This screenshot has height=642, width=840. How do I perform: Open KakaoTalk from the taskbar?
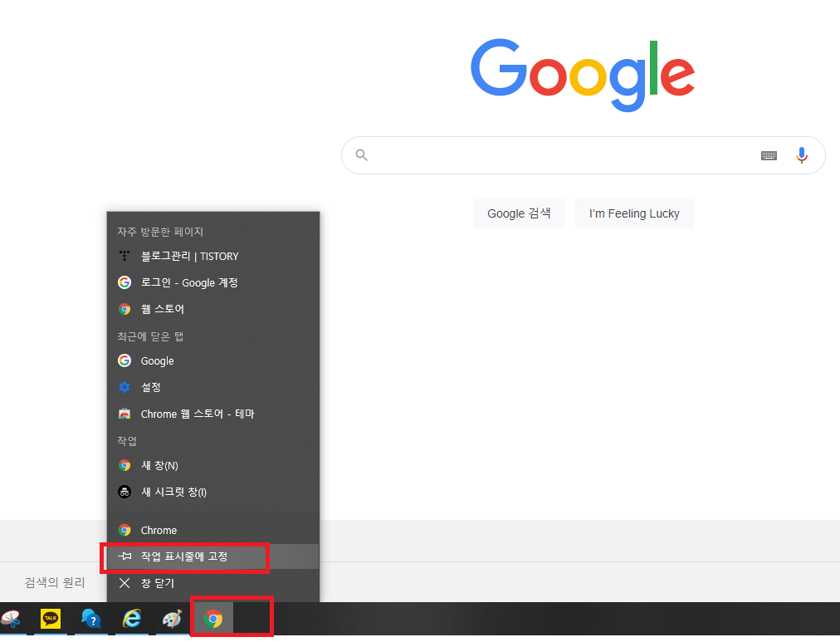pyautogui.click(x=51, y=619)
